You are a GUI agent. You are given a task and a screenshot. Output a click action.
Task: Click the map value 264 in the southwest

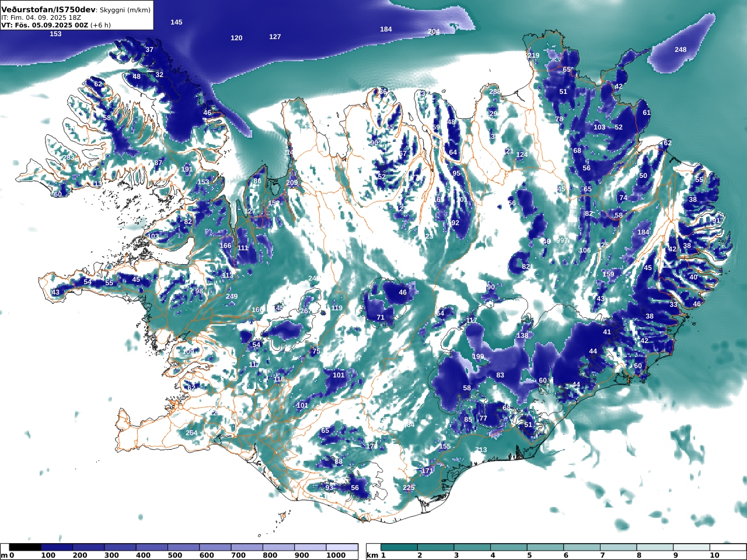[x=191, y=433]
